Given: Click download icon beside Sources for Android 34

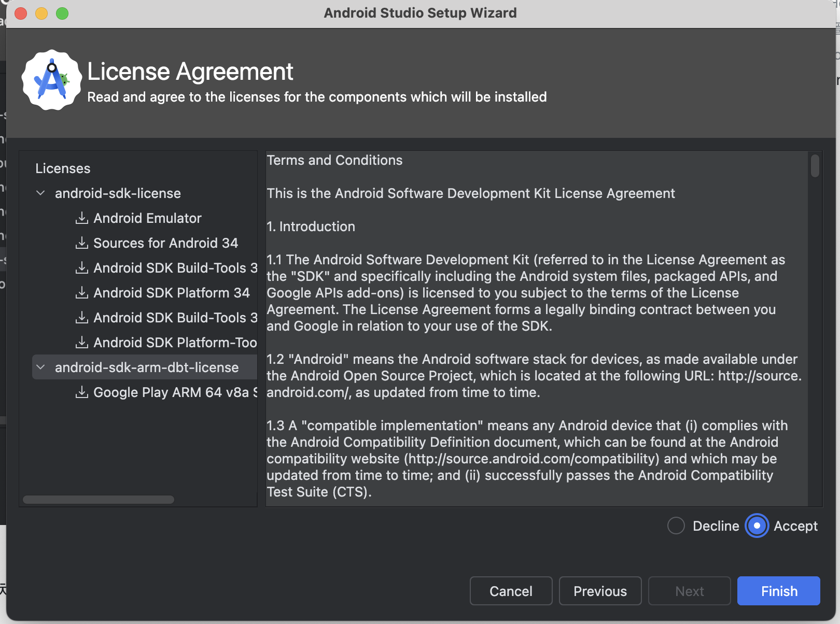Looking at the screenshot, I should point(82,243).
